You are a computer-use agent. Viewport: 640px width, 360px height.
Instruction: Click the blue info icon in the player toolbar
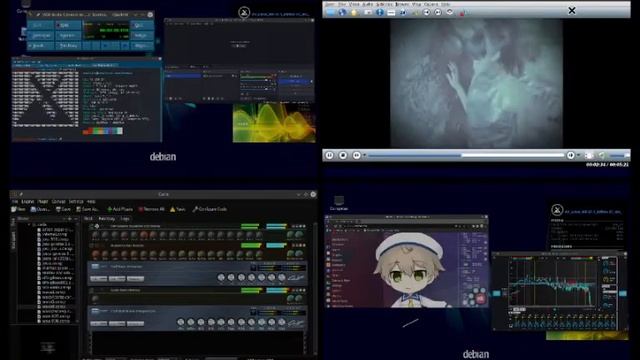380,12
